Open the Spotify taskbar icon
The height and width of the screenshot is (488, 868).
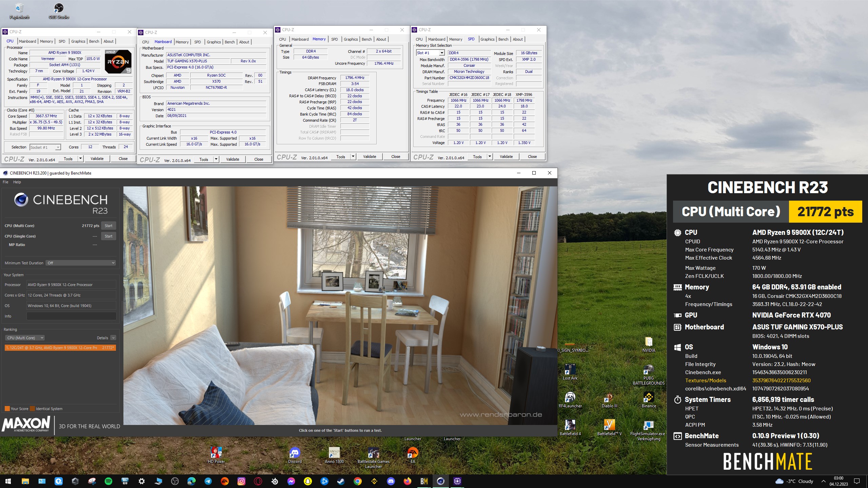(108, 481)
